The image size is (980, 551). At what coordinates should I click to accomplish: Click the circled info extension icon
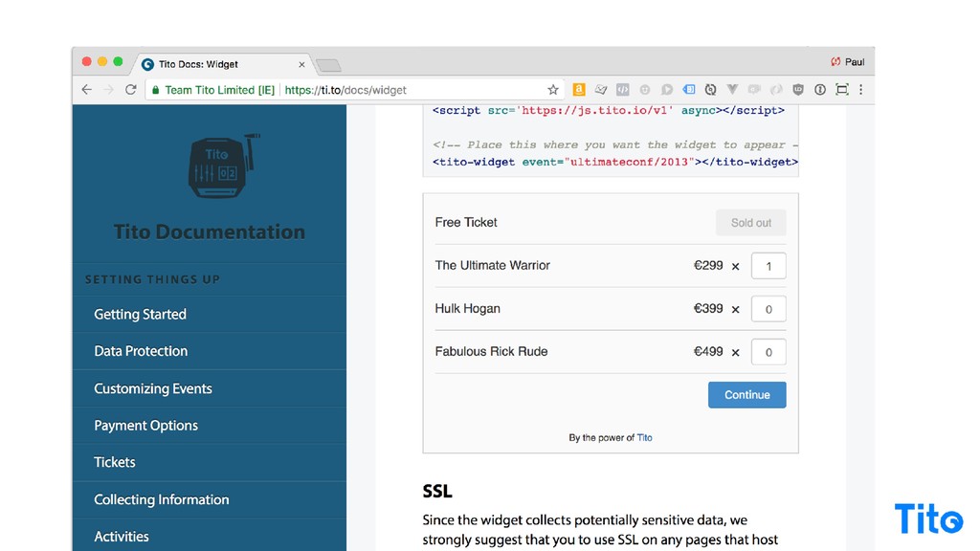[x=820, y=90]
